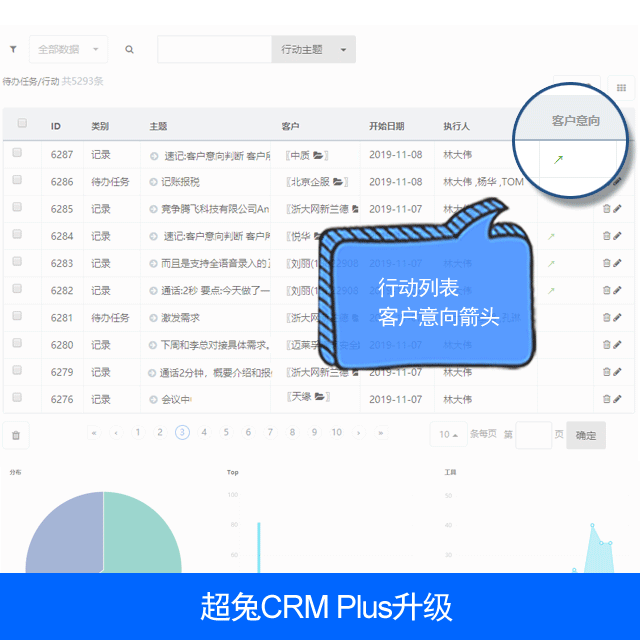Click subject 下周和李总对接具体需求
640x640 pixels.
pyautogui.click(x=215, y=345)
